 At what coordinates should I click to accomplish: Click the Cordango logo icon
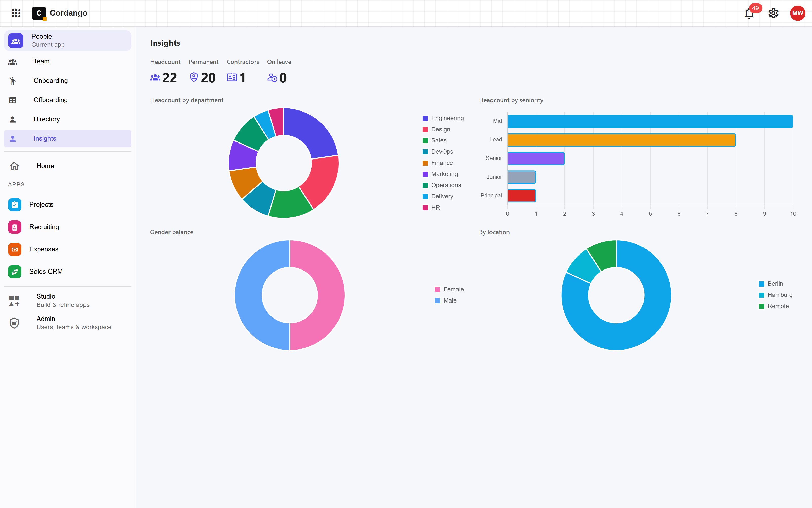[39, 13]
